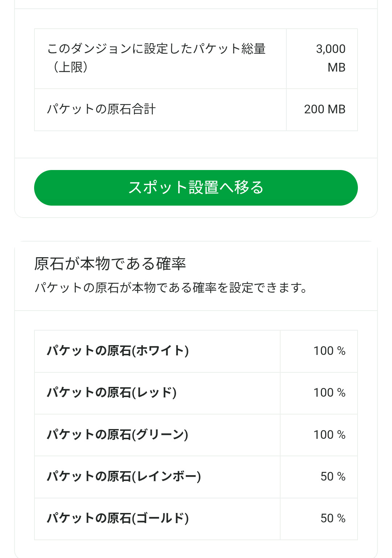The image size is (392, 558).
Task: Select the パケットの原石(レインボー) row label
Action: coord(124,477)
